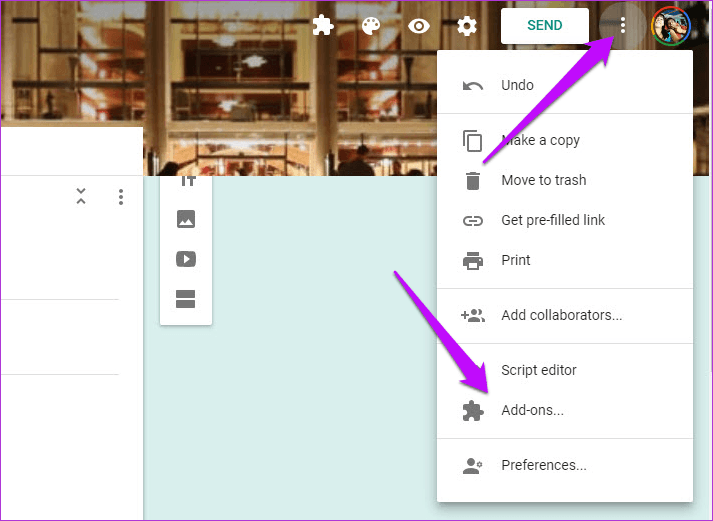Add a section from the side toolbar
Viewport: 713px width, 521px height.
(x=186, y=299)
